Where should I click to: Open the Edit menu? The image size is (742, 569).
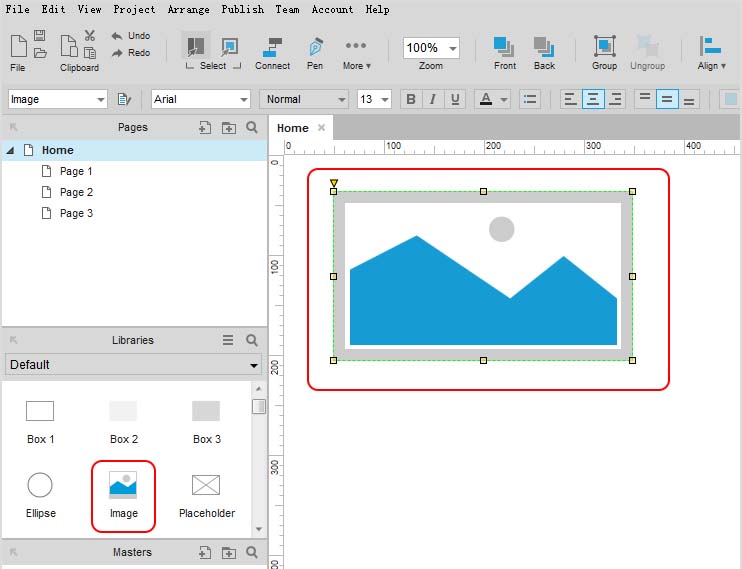(x=53, y=9)
